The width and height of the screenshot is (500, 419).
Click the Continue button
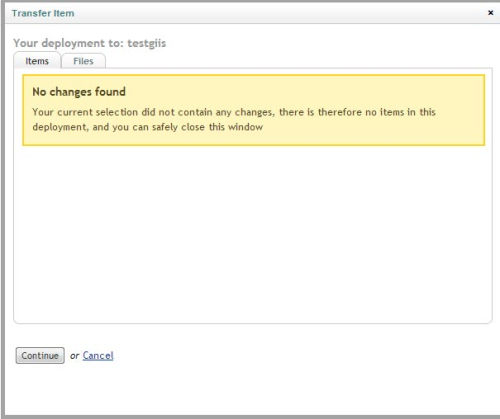point(40,355)
